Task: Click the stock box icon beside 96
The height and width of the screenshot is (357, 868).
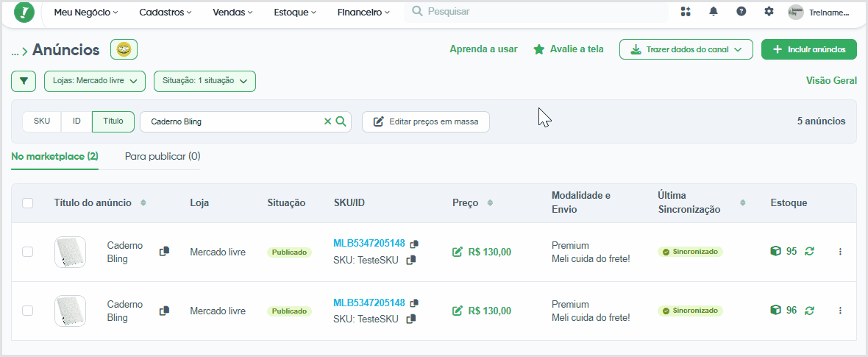Action: click(775, 310)
